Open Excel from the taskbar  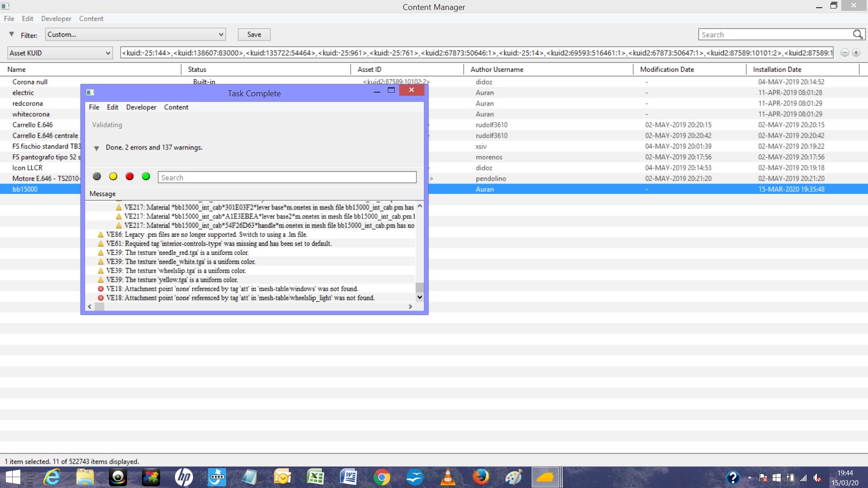pyautogui.click(x=316, y=477)
